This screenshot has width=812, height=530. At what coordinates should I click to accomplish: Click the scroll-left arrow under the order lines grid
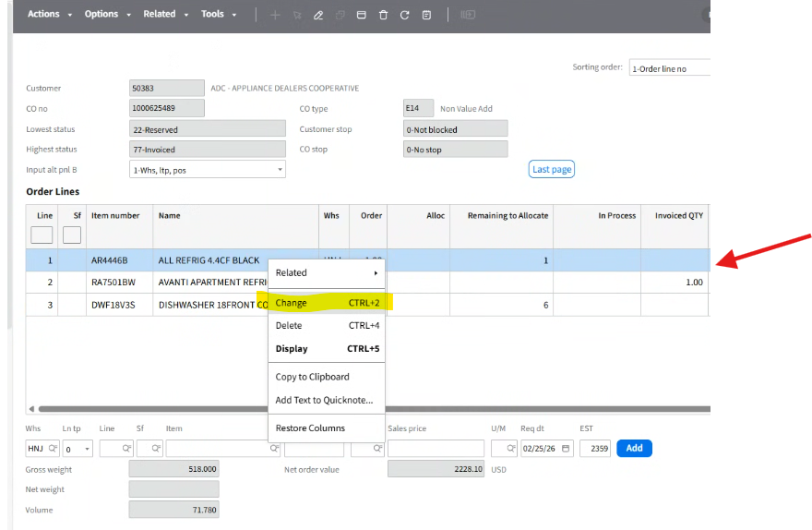coord(31,409)
